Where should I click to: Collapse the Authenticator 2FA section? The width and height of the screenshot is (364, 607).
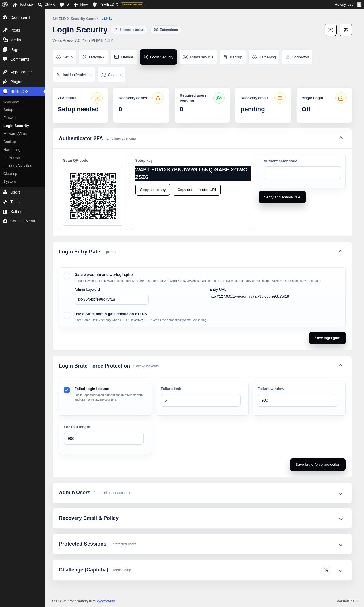(341, 138)
